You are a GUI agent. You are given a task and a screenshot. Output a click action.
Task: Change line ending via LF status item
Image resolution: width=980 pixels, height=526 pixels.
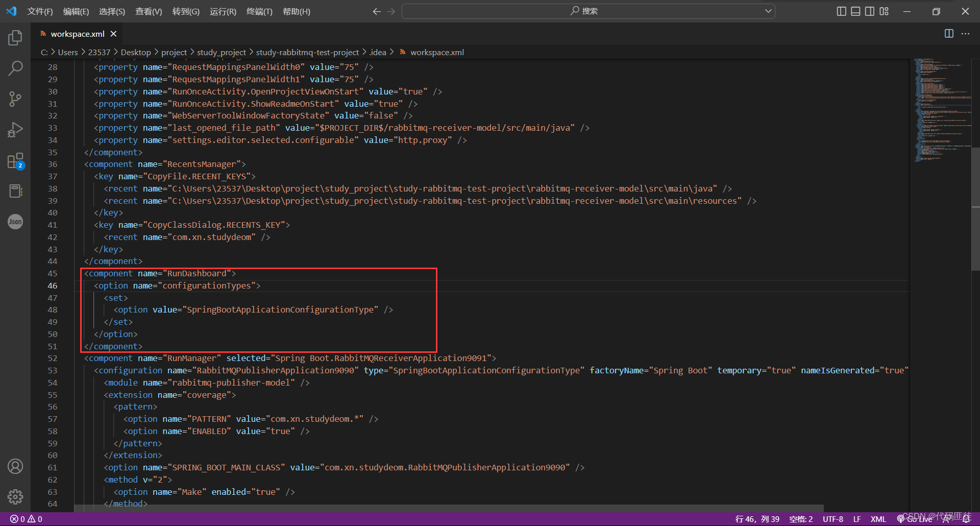[x=857, y=519]
